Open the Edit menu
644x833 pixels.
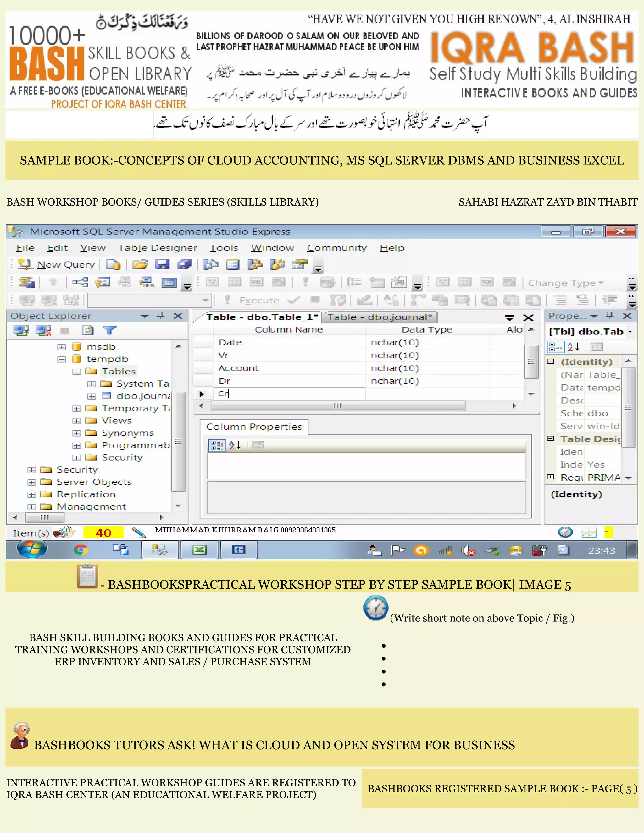coord(57,248)
